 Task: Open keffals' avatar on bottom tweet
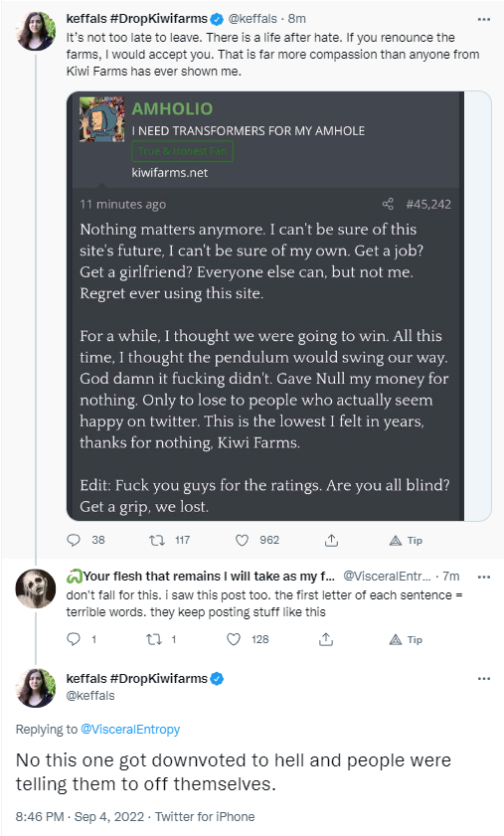[x=36, y=688]
